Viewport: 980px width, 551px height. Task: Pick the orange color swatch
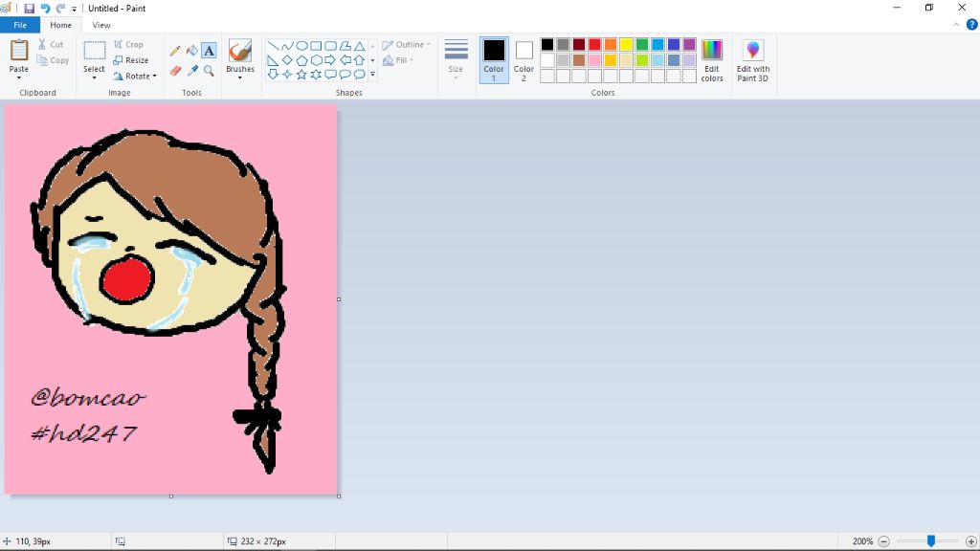click(x=611, y=44)
